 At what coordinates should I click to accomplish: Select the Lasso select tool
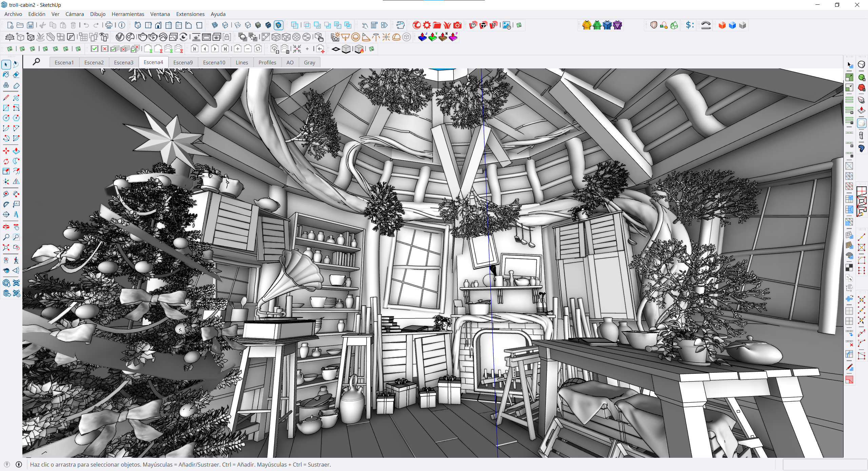(x=16, y=64)
